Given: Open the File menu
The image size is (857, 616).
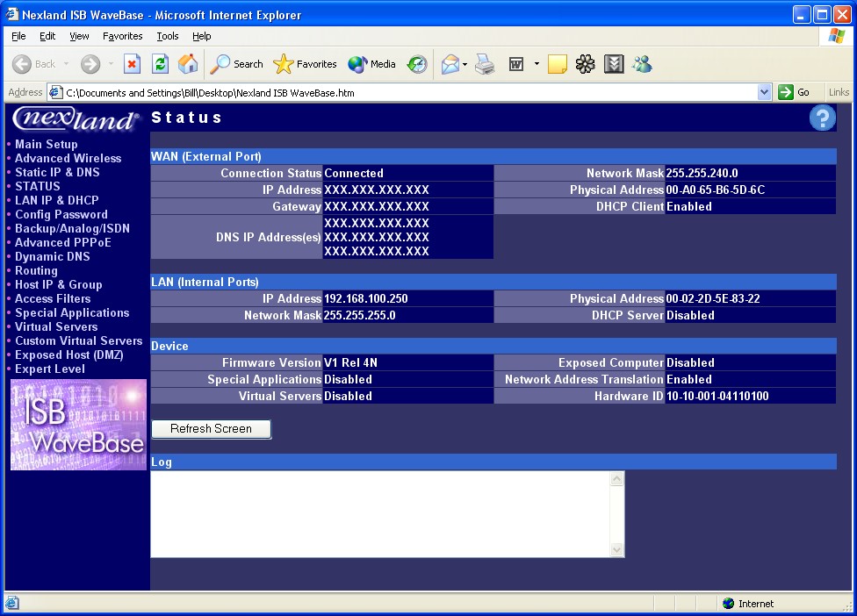Looking at the screenshot, I should [18, 36].
